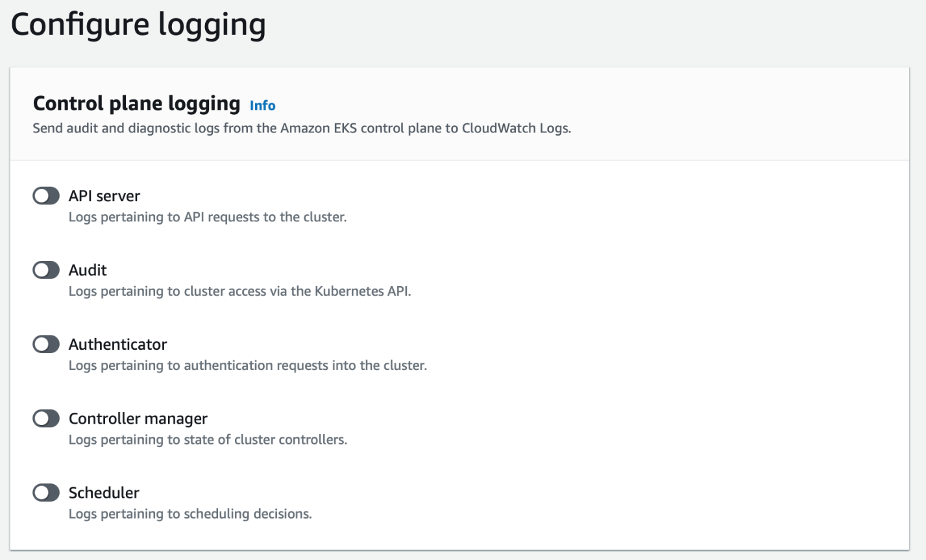The width and height of the screenshot is (926, 560).
Task: Enable the API server logging toggle
Action: [46, 196]
